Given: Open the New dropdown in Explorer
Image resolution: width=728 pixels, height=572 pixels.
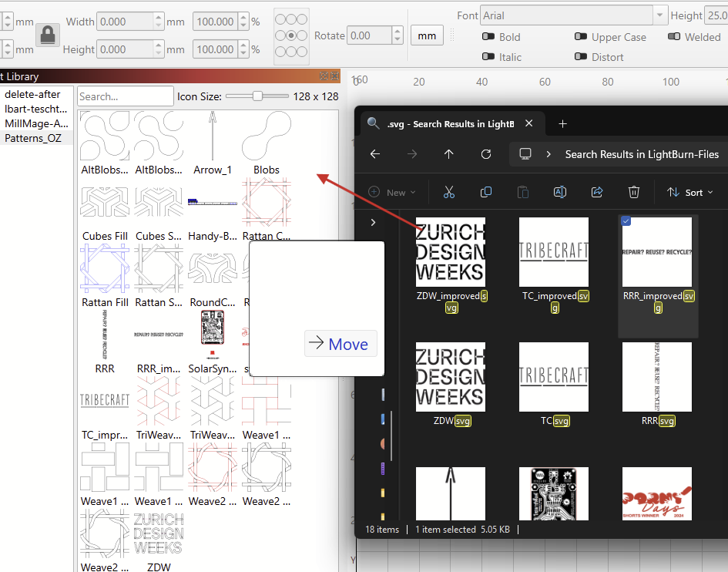Looking at the screenshot, I should click(x=392, y=192).
